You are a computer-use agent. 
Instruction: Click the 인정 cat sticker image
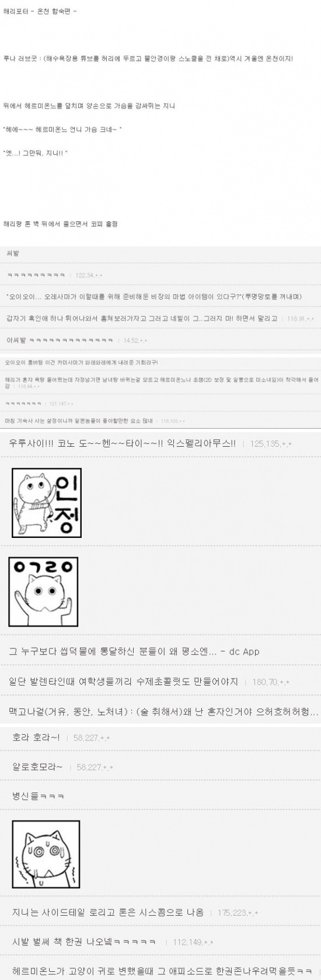47,503
